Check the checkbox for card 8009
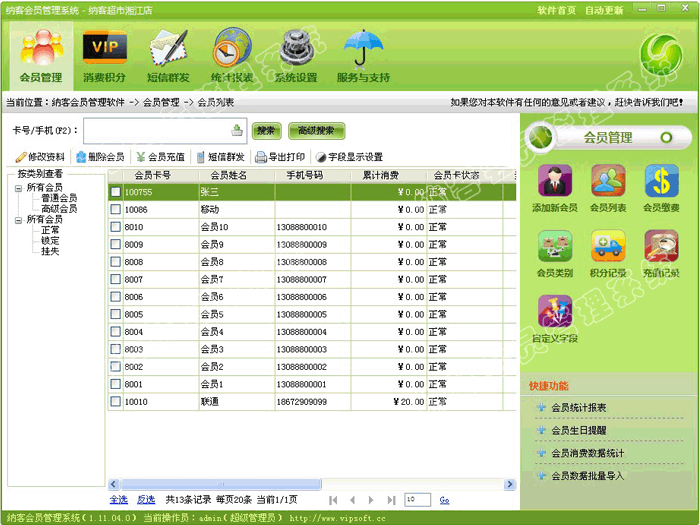Image resolution: width=700 pixels, height=525 pixels. click(116, 244)
